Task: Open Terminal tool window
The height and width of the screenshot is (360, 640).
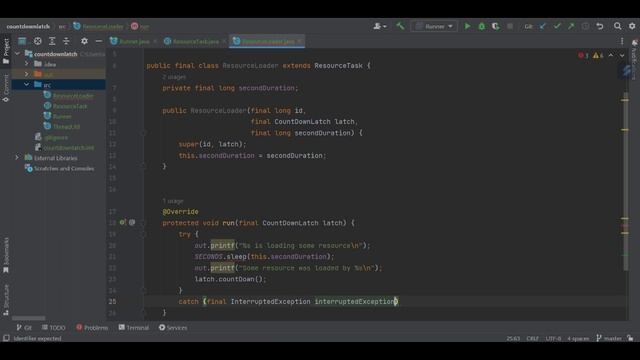Action: tap(134, 327)
